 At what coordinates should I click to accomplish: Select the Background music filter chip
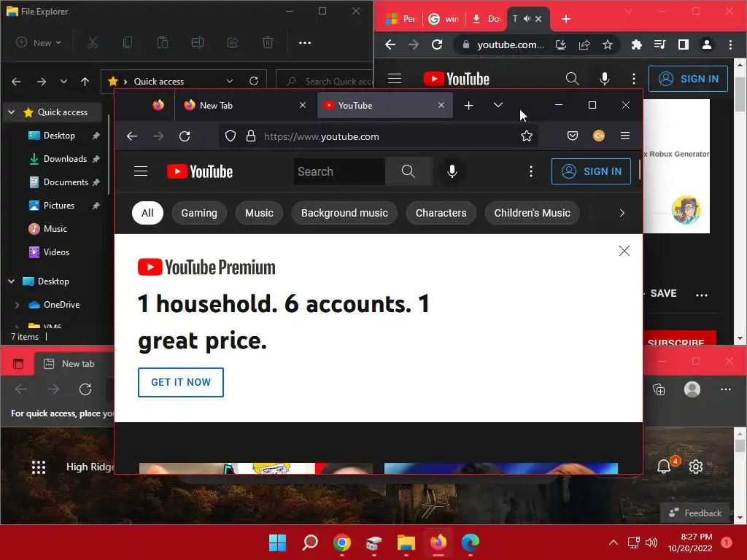[x=344, y=213]
